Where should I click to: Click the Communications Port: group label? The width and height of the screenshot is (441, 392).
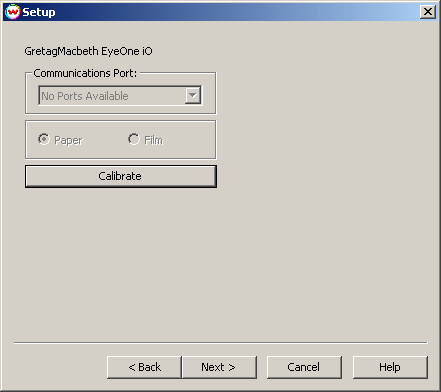coord(85,73)
